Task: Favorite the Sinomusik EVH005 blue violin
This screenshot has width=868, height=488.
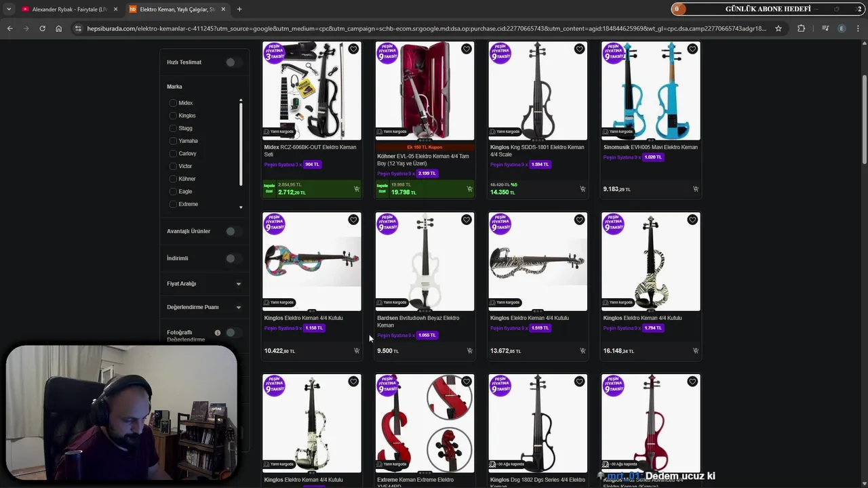Action: (692, 49)
